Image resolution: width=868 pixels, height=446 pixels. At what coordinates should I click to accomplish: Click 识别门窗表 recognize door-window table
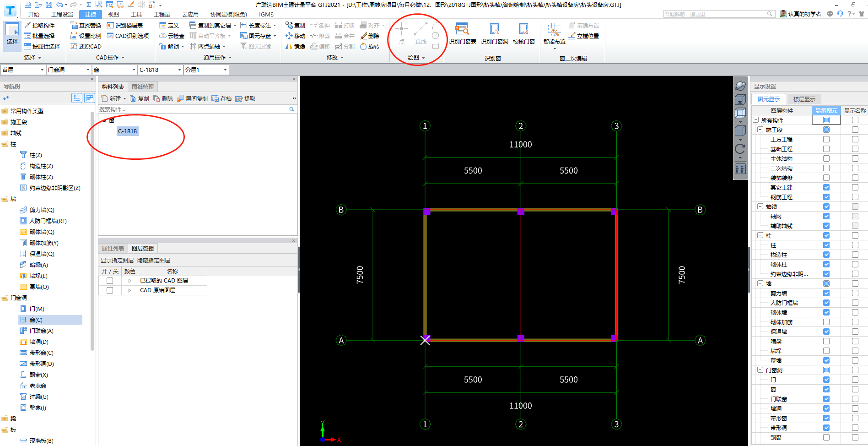[462, 33]
